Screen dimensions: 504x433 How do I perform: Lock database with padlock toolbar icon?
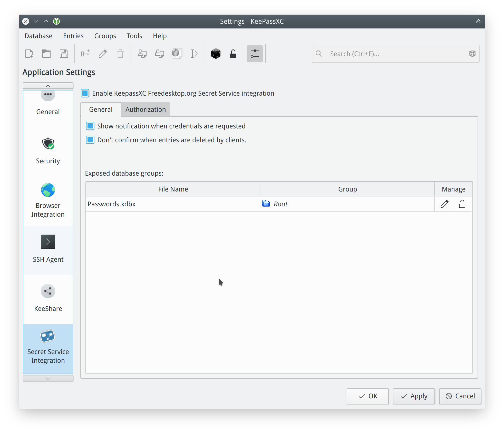tap(233, 54)
